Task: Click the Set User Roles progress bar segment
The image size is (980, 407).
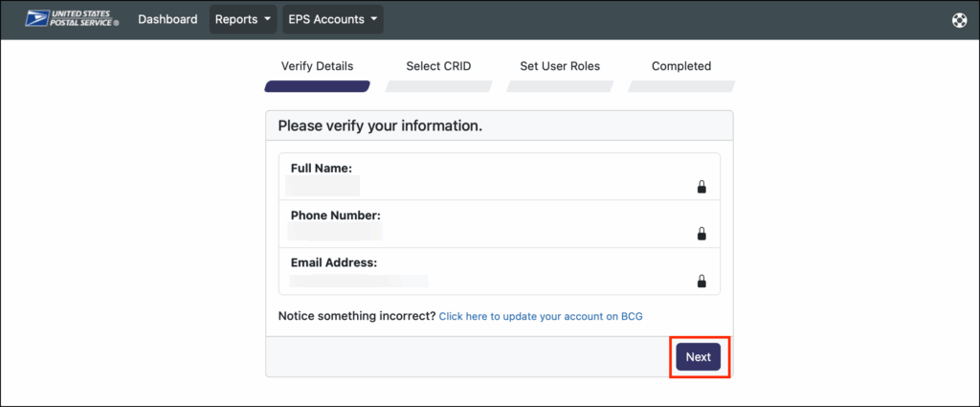Action: coord(560,86)
